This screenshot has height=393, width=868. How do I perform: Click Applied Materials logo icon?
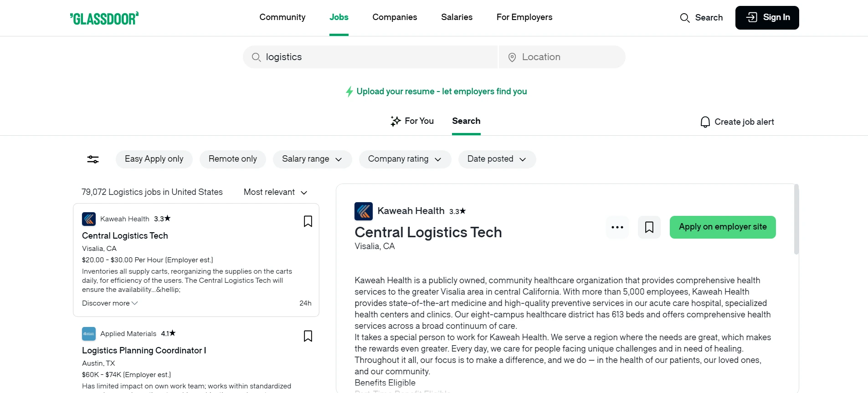point(89,334)
